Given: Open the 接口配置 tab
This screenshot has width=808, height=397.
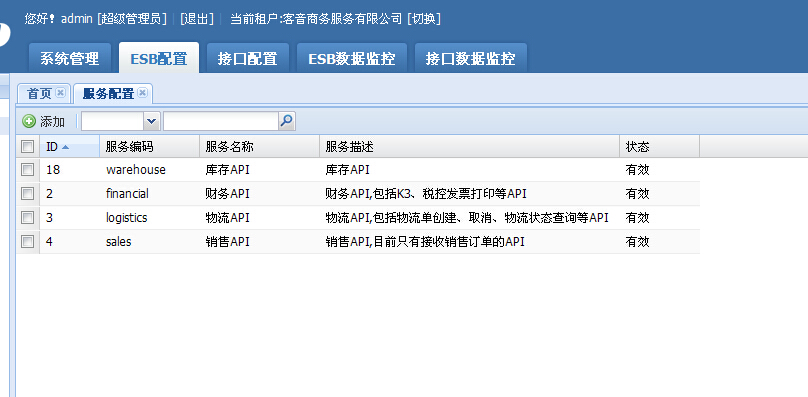Looking at the screenshot, I should click(x=248, y=58).
